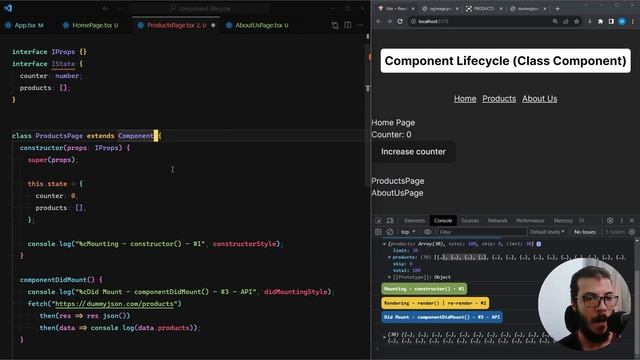
Task: Open DevTools Memory tab
Action: [x=563, y=220]
